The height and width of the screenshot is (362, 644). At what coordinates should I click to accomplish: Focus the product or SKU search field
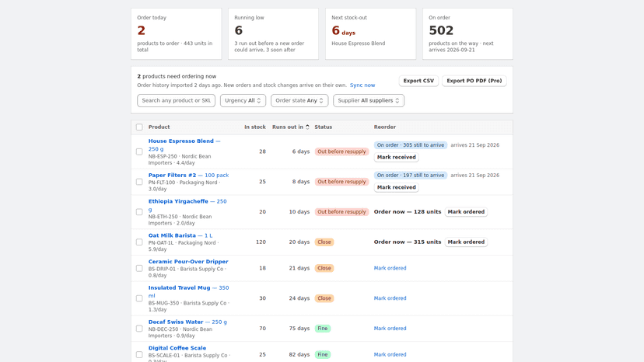(x=177, y=100)
